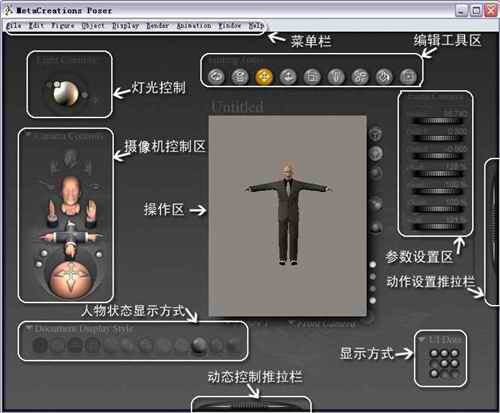Select the Taper editing tool
The image size is (500, 413).
click(336, 76)
